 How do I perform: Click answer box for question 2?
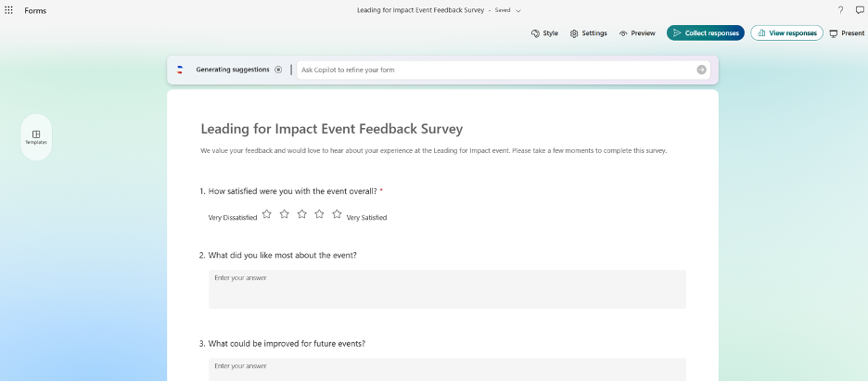[x=447, y=289]
